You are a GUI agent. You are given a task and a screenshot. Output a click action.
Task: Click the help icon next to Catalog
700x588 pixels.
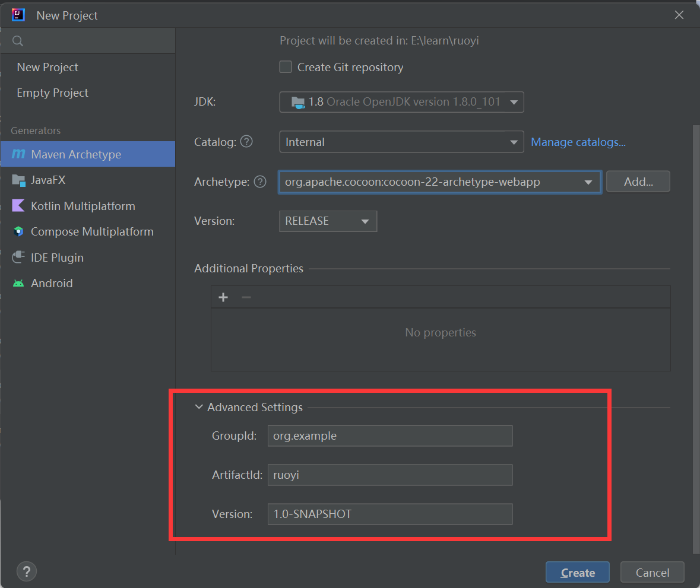[246, 142]
